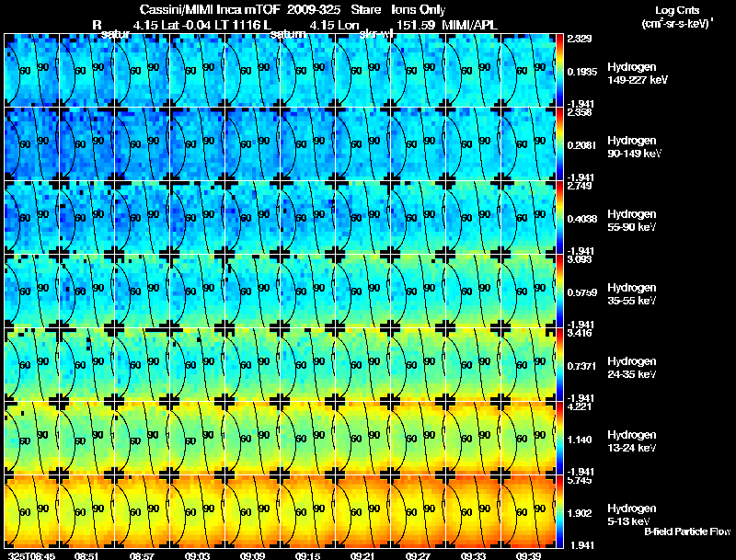This screenshot has width=736, height=560.
Task: Click the 'Hydrogen 149-227 keV' row label
Action: [638, 74]
